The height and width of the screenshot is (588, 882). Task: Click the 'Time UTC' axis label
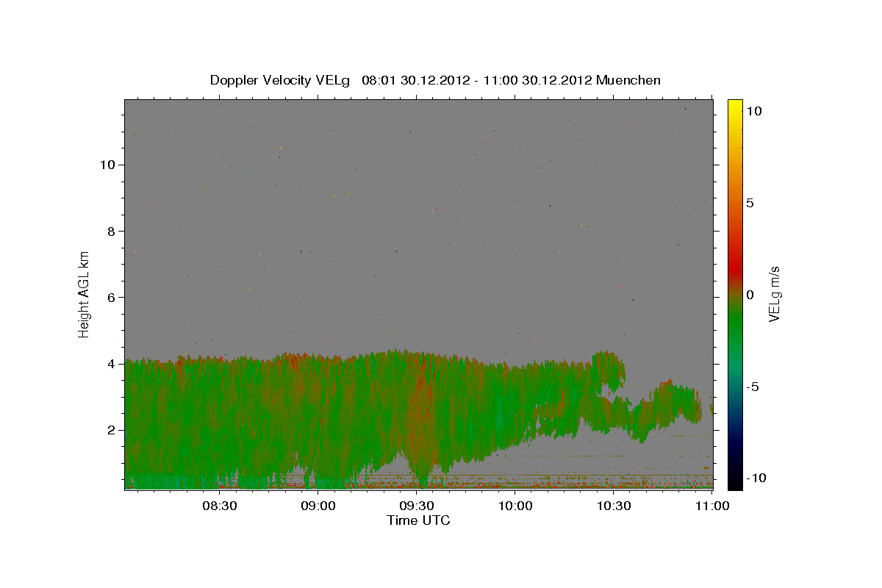pyautogui.click(x=418, y=520)
